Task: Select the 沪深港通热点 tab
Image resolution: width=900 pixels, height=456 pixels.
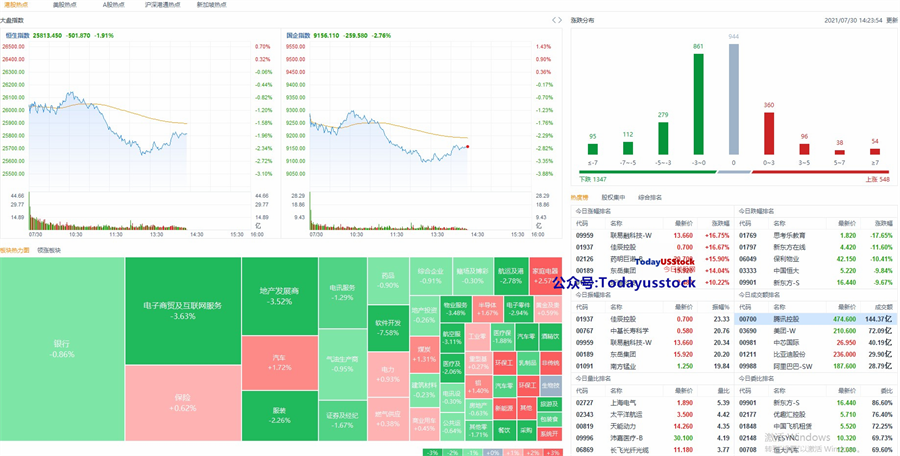Action: pos(162,5)
